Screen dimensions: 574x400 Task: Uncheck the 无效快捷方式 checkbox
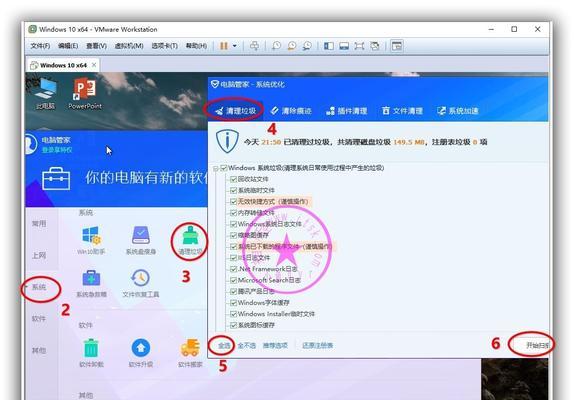233,202
